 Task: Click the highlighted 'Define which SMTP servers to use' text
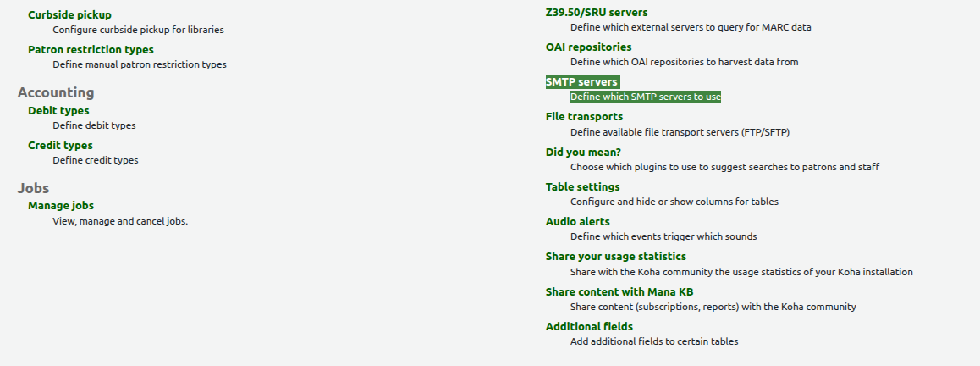645,97
